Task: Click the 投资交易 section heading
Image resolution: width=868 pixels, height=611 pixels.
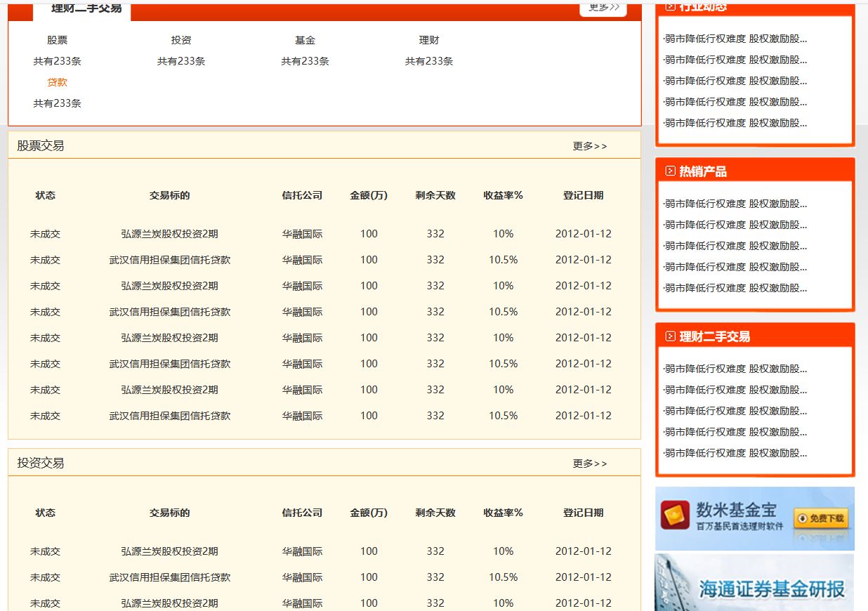Action: coord(41,464)
